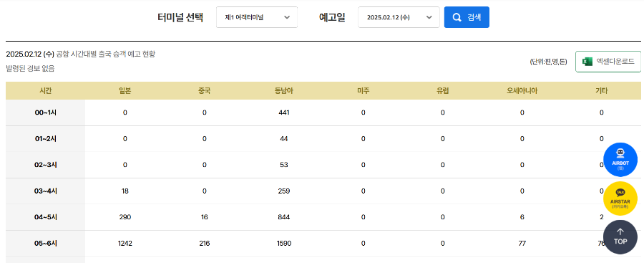Screen dimensions: 644x263
Task: Click the value 1242 in 05~6시 row
Action: point(125,243)
